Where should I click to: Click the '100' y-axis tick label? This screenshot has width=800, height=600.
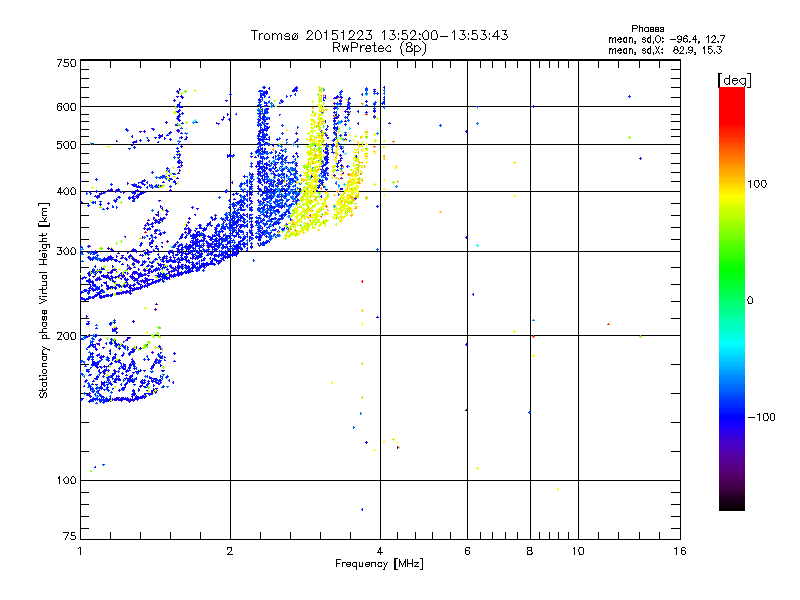pyautogui.click(x=66, y=480)
